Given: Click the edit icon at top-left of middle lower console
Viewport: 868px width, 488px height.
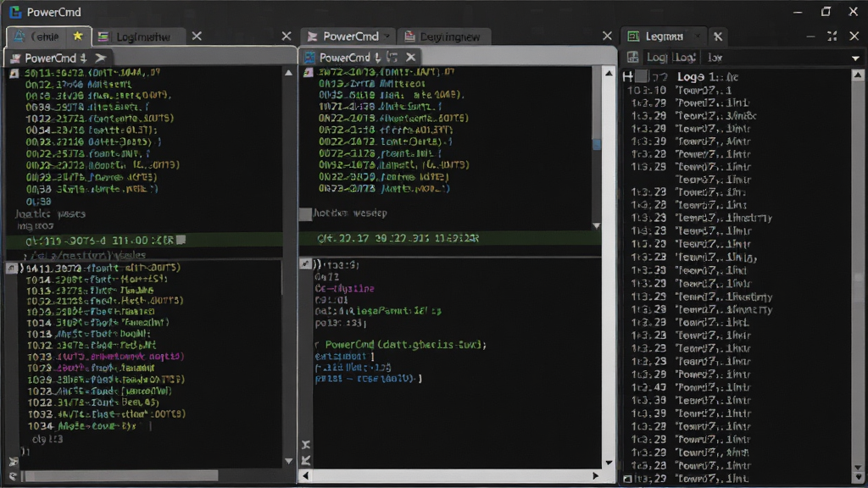Looking at the screenshot, I should [305, 264].
